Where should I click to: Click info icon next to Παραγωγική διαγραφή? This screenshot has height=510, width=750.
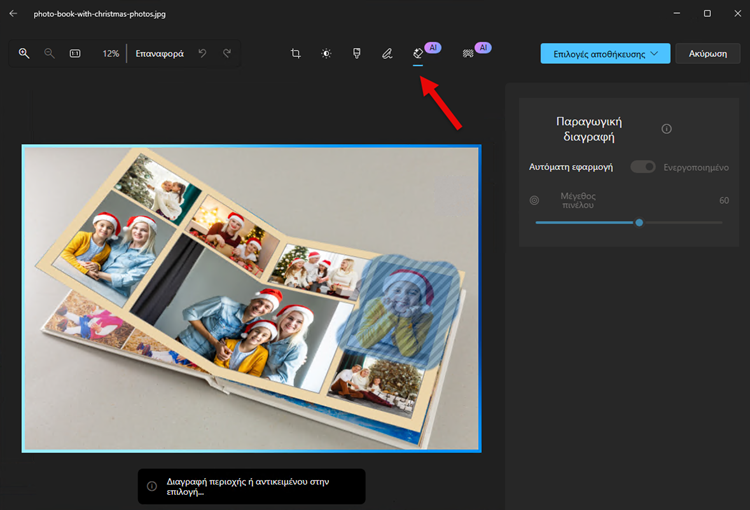click(666, 129)
